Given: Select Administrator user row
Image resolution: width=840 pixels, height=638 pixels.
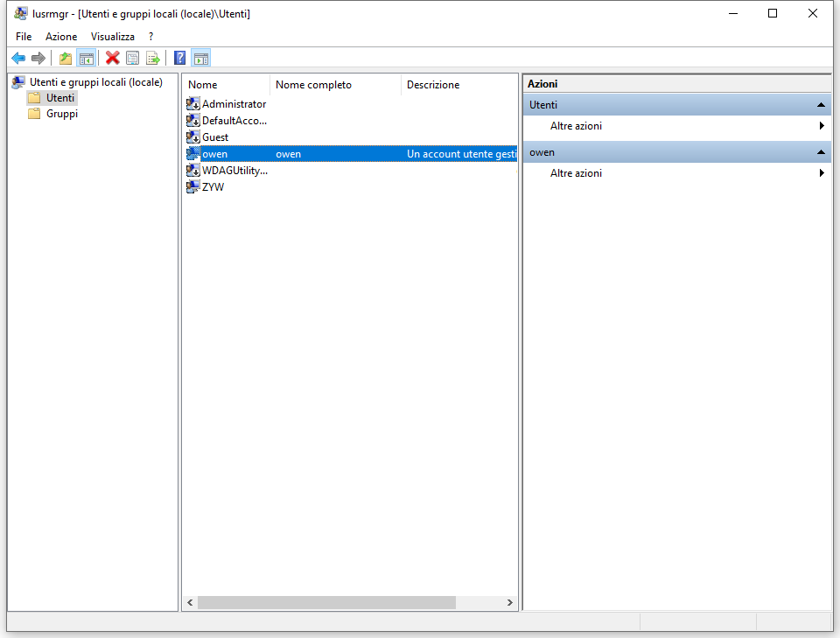Looking at the screenshot, I should click(234, 104).
